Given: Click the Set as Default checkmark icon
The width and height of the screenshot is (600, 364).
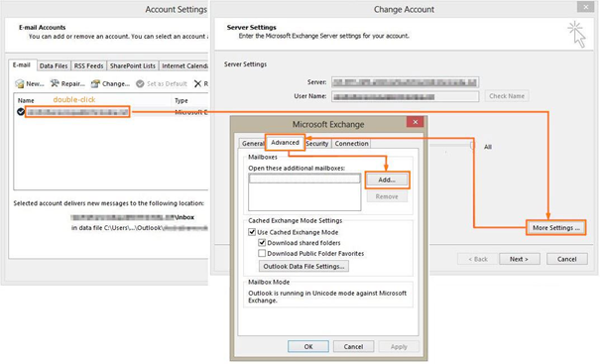Looking at the screenshot, I should click(x=140, y=83).
